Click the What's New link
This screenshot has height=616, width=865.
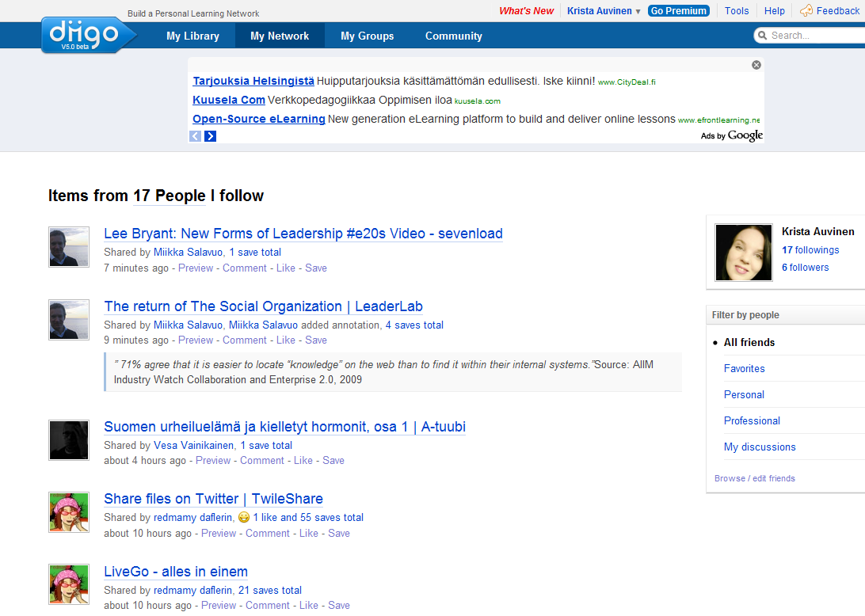[526, 11]
